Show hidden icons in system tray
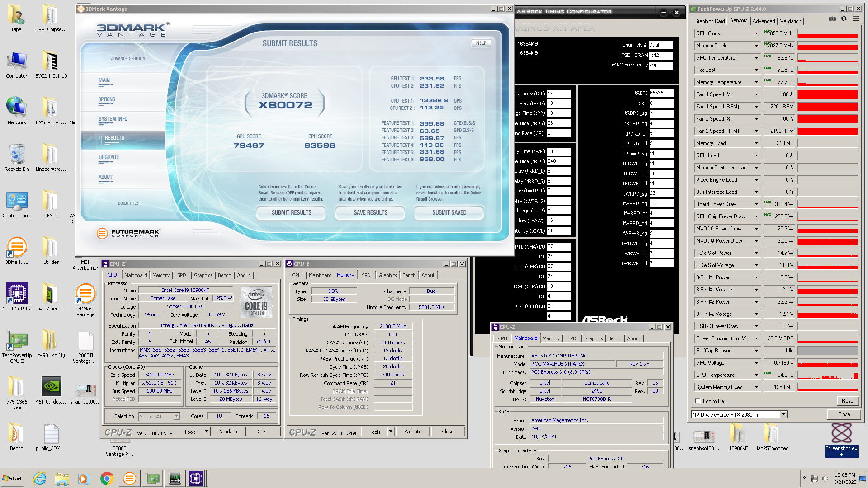 pyautogui.click(x=804, y=478)
